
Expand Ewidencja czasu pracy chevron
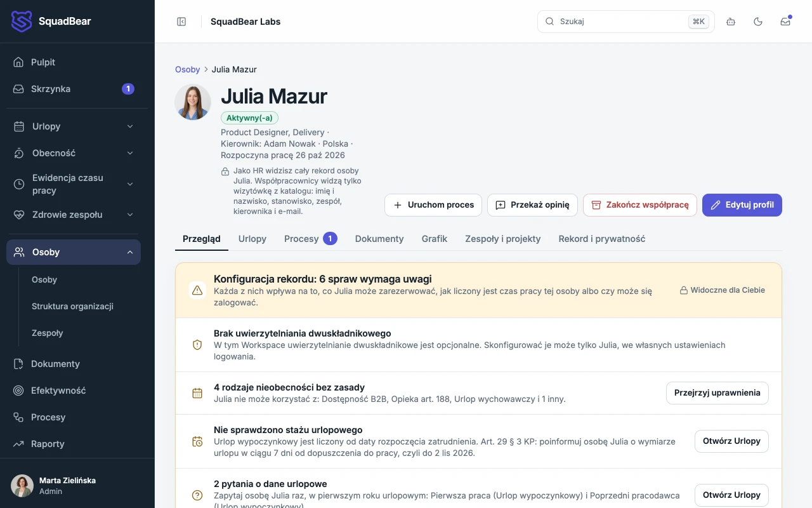pyautogui.click(x=130, y=184)
